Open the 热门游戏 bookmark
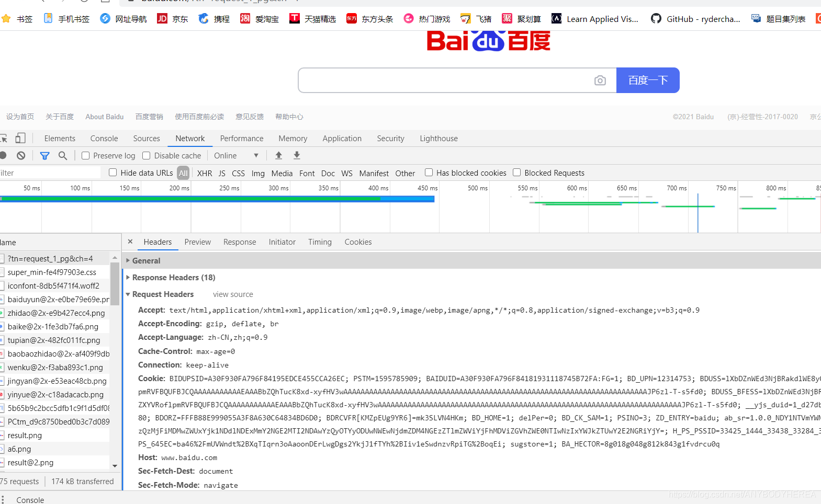Image resolution: width=821 pixels, height=504 pixels. 427,19
